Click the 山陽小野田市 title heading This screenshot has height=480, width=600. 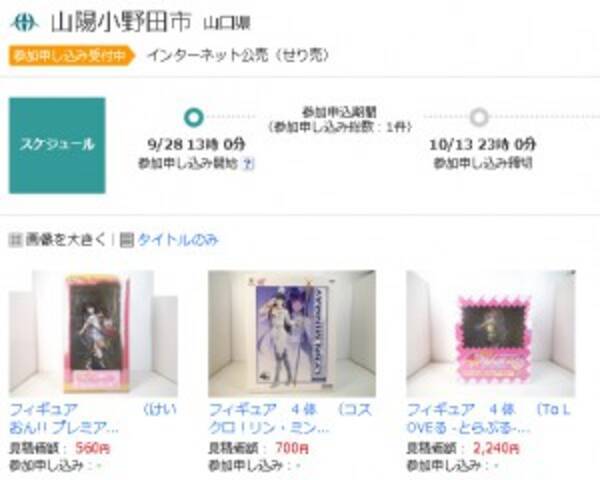pos(121,22)
